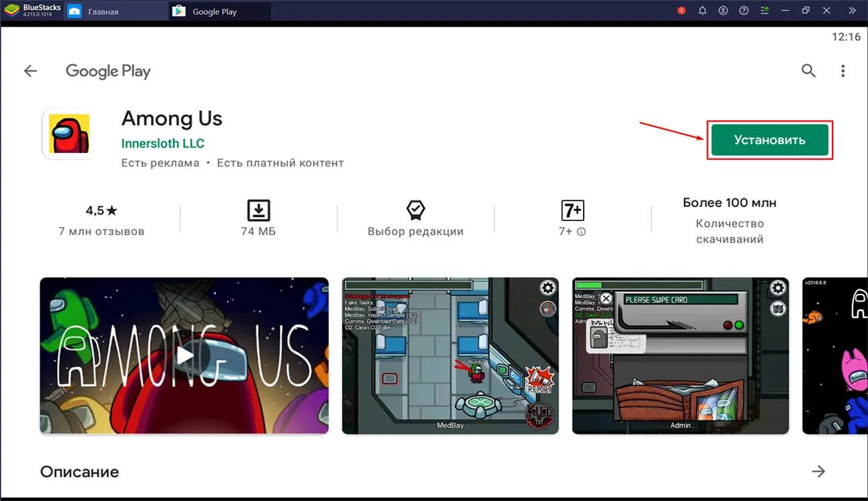868x501 pixels.
Task: Open BlueStacks notifications bell
Action: (x=702, y=11)
